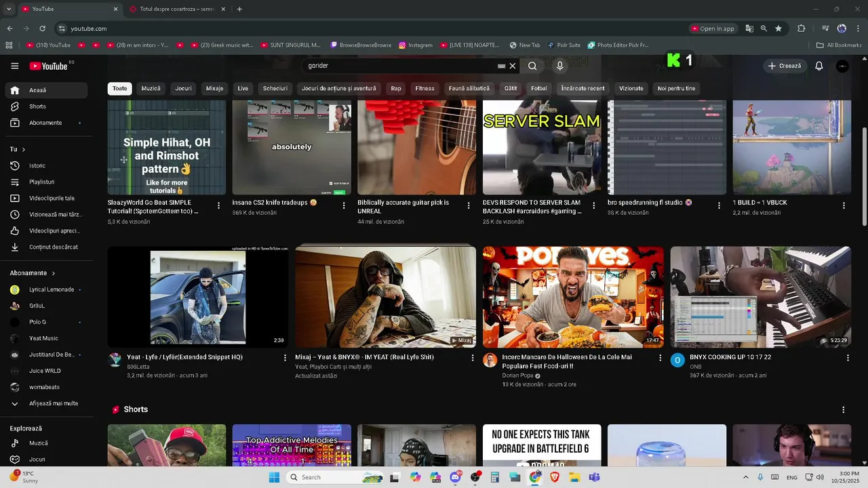The width and height of the screenshot is (868, 488).
Task: Open options menu for BNYX COOKING UP video
Action: (x=848, y=358)
